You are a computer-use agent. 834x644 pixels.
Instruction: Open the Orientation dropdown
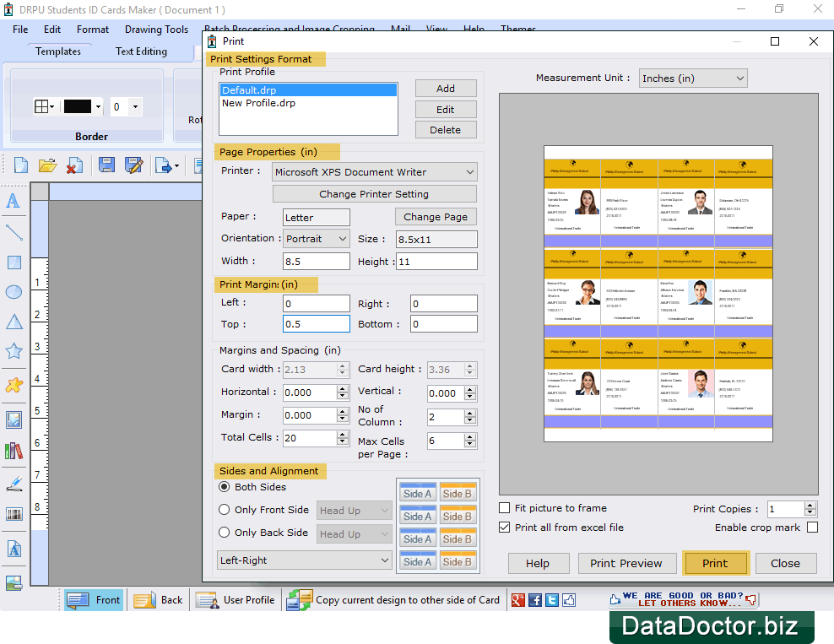(317, 239)
